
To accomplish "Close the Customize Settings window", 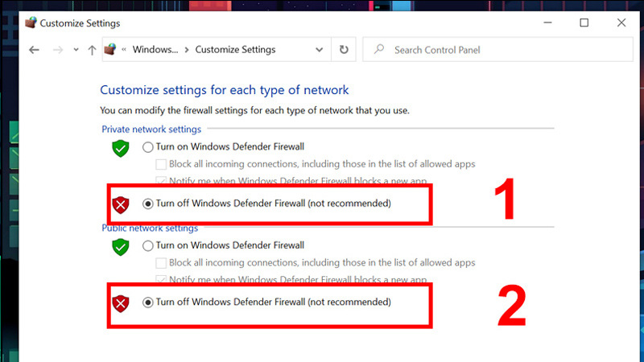I will coord(621,23).
